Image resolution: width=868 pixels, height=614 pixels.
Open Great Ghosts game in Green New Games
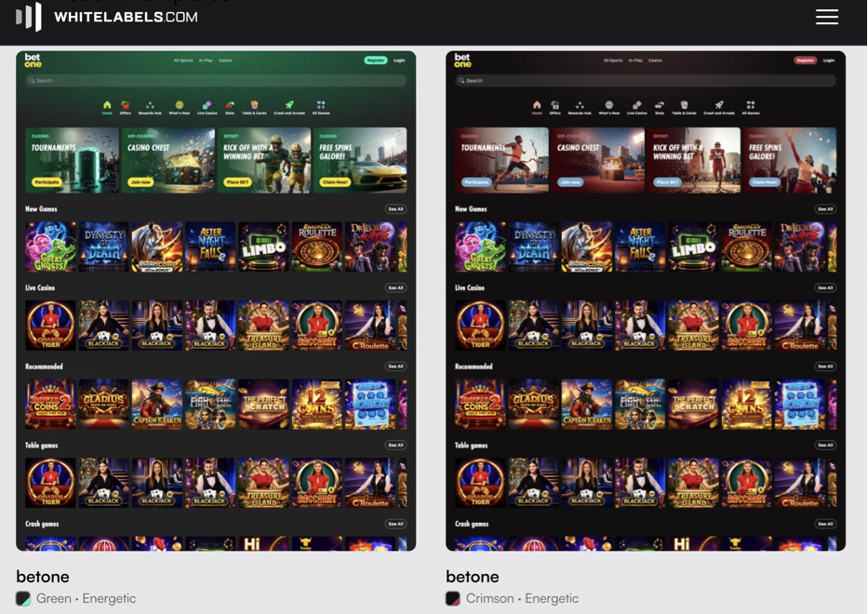coord(50,247)
